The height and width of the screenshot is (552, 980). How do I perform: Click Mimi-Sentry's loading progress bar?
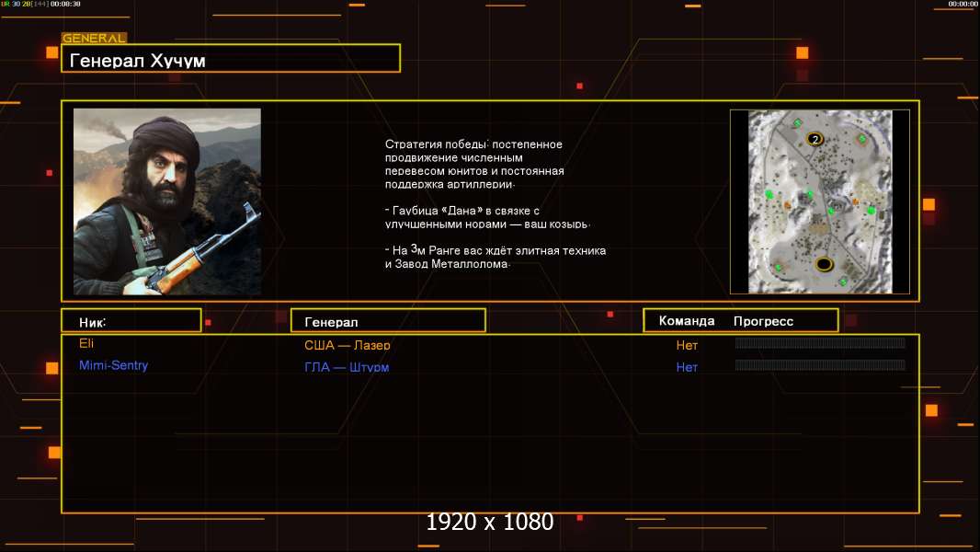(x=820, y=364)
